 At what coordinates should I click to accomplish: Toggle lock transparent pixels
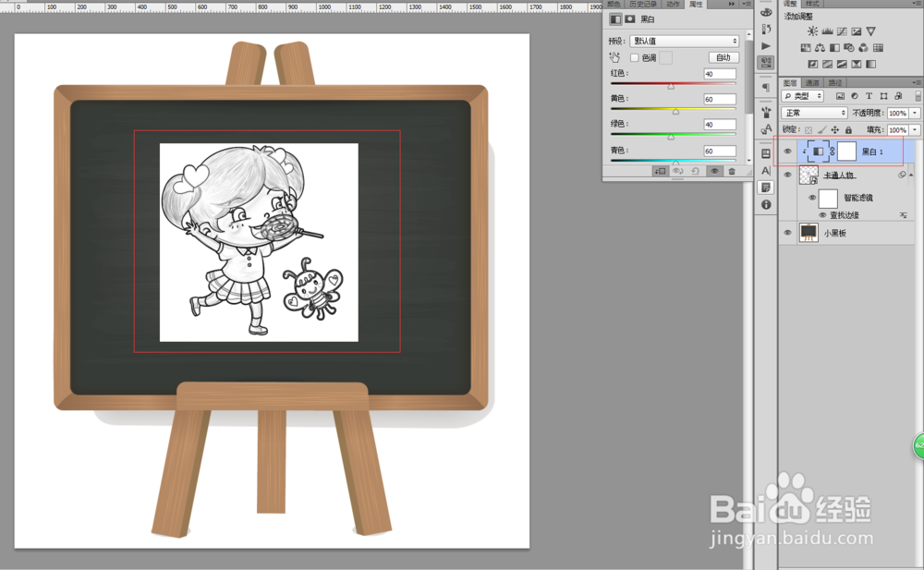tap(808, 129)
